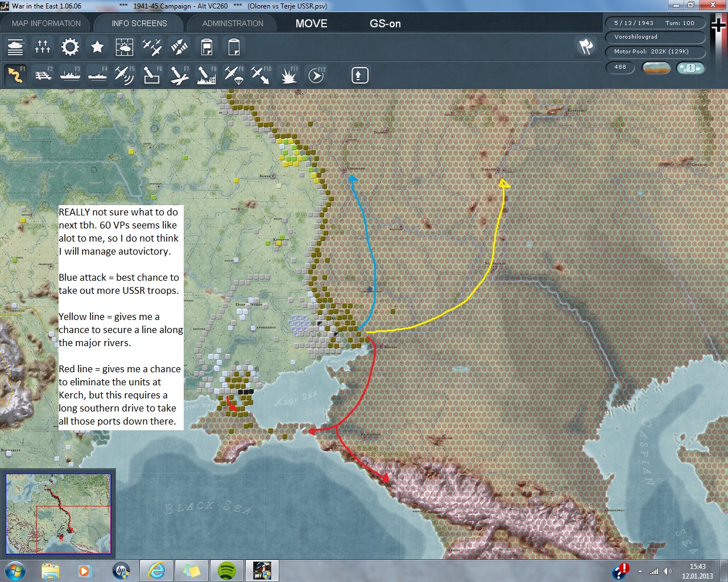
Task: Open the losses screen with cross markers
Action: 43,47
